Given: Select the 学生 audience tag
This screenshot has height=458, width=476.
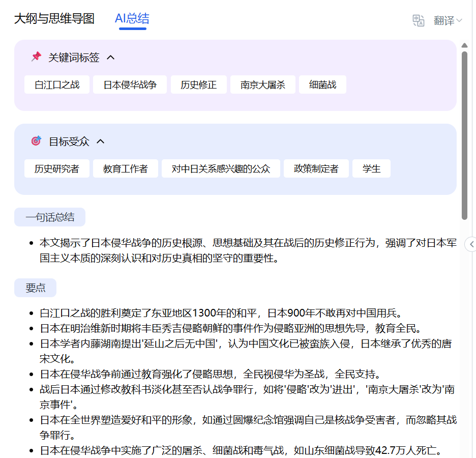Looking at the screenshot, I should point(371,168).
